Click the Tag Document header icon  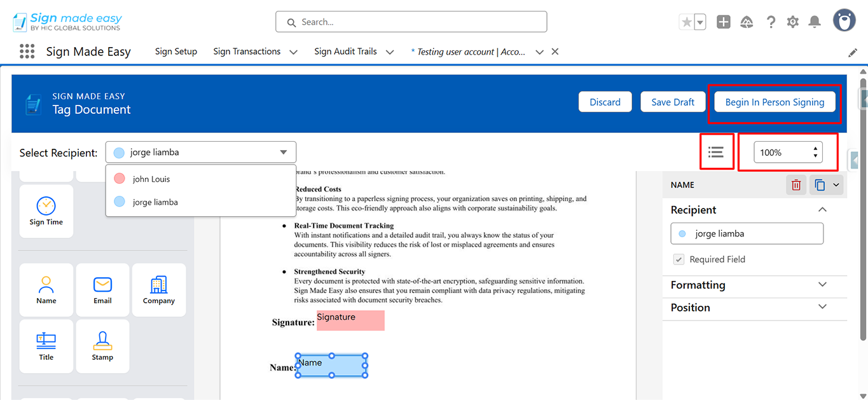33,104
